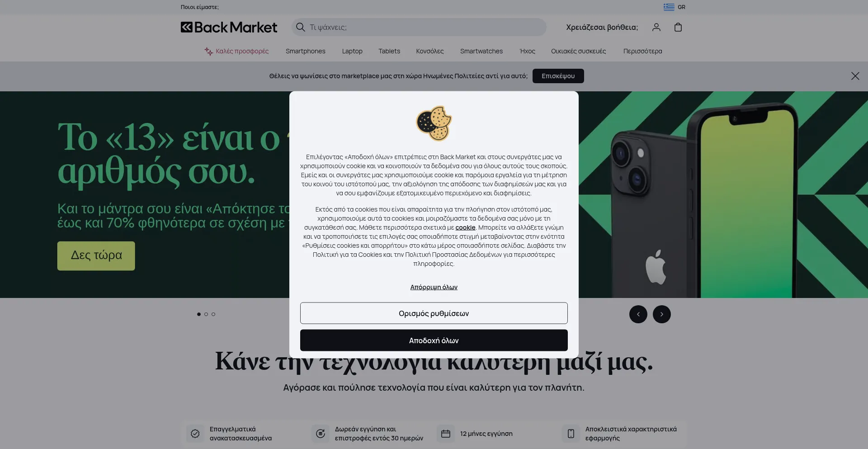
Task: Click the search magnifier icon
Action: point(300,27)
